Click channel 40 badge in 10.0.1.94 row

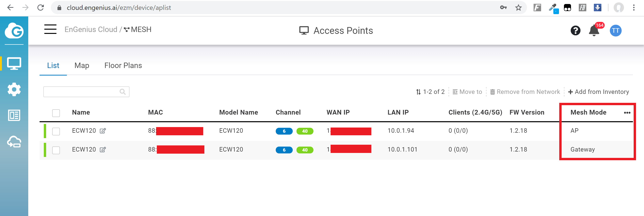coord(305,131)
